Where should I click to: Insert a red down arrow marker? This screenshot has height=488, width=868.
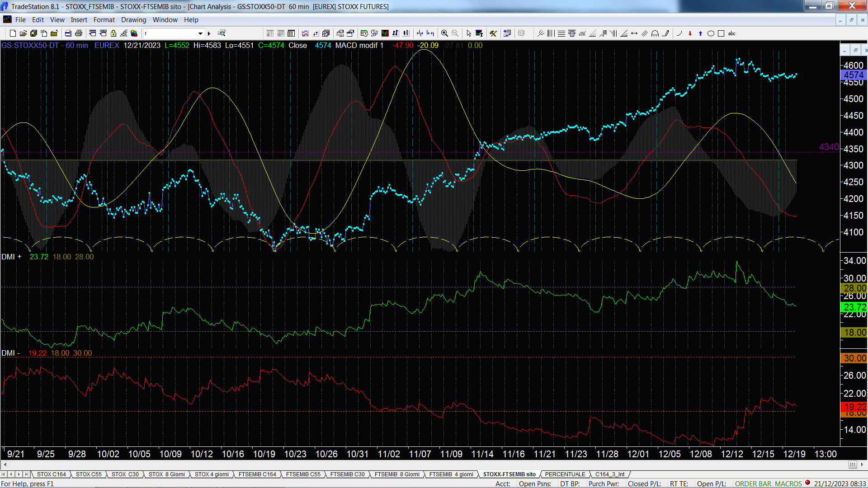tap(690, 33)
